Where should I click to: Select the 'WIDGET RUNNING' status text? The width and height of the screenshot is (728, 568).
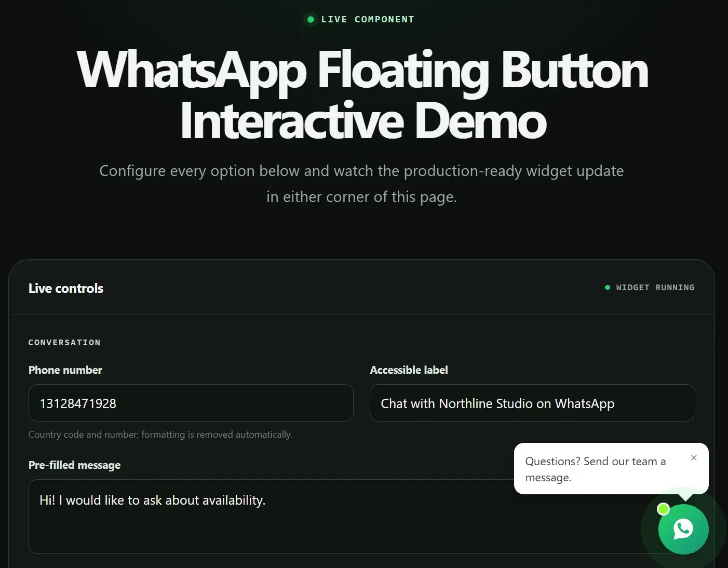(655, 288)
